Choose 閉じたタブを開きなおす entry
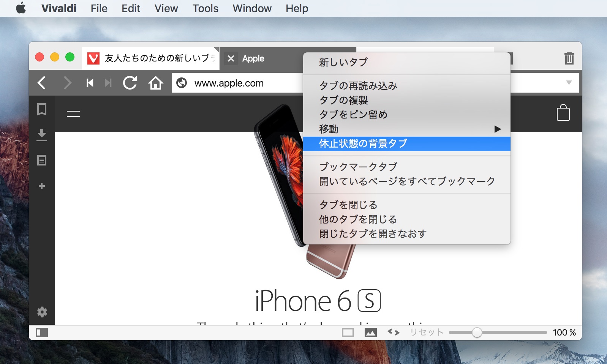 407,234
